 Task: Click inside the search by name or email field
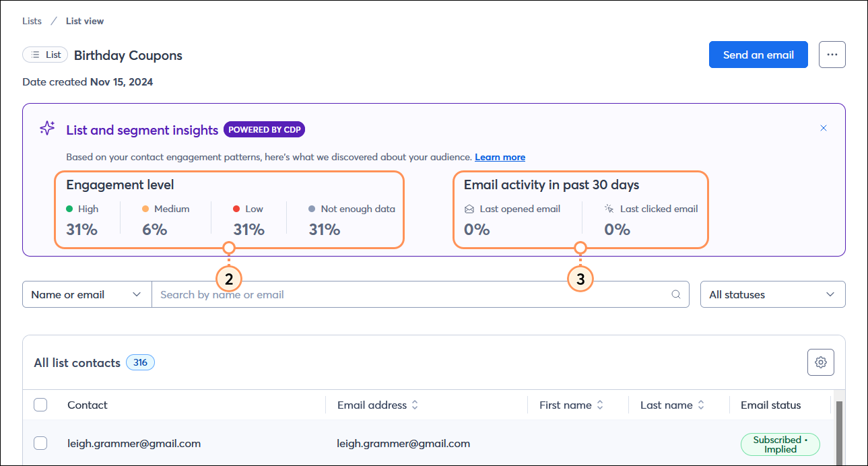point(404,294)
